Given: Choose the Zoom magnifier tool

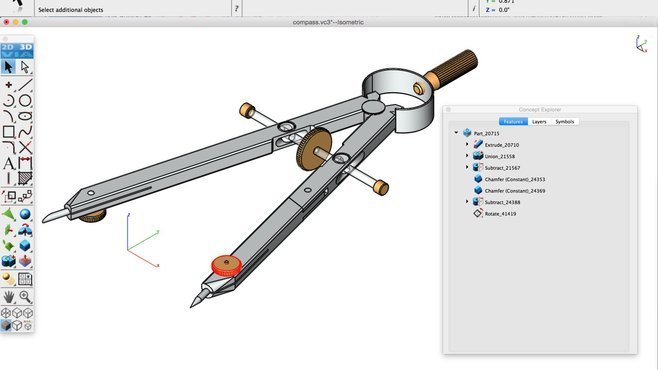Looking at the screenshot, I should (25, 297).
